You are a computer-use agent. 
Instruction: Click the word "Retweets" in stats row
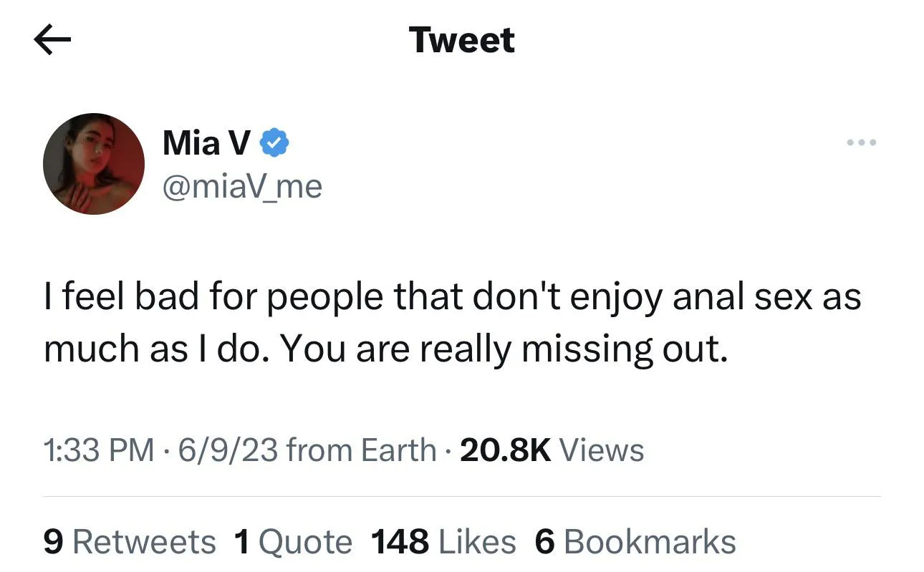144,542
